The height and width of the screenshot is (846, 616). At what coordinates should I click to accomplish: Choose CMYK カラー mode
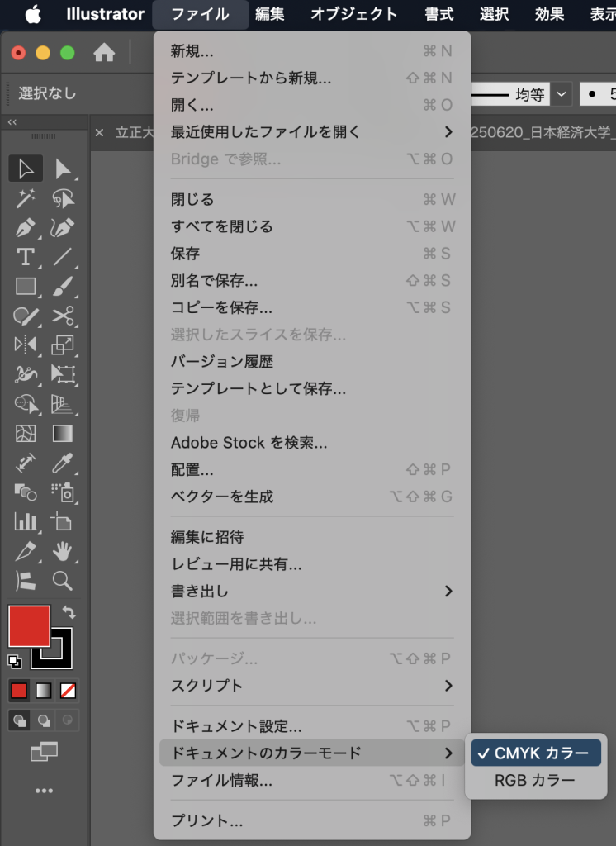point(536,753)
